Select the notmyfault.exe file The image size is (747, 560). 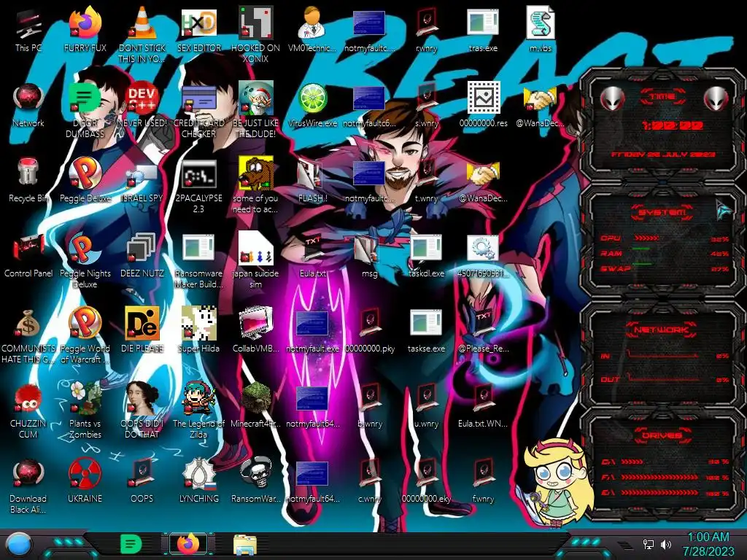(312, 330)
